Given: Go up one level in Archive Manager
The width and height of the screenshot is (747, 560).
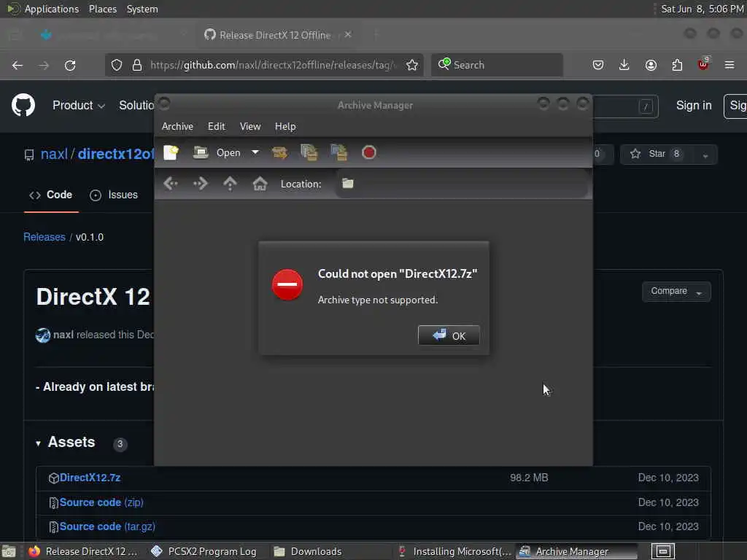Looking at the screenshot, I should [x=230, y=183].
